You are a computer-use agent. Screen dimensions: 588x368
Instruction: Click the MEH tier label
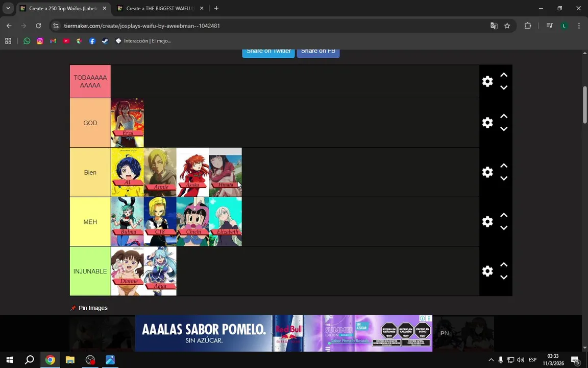coord(90,222)
